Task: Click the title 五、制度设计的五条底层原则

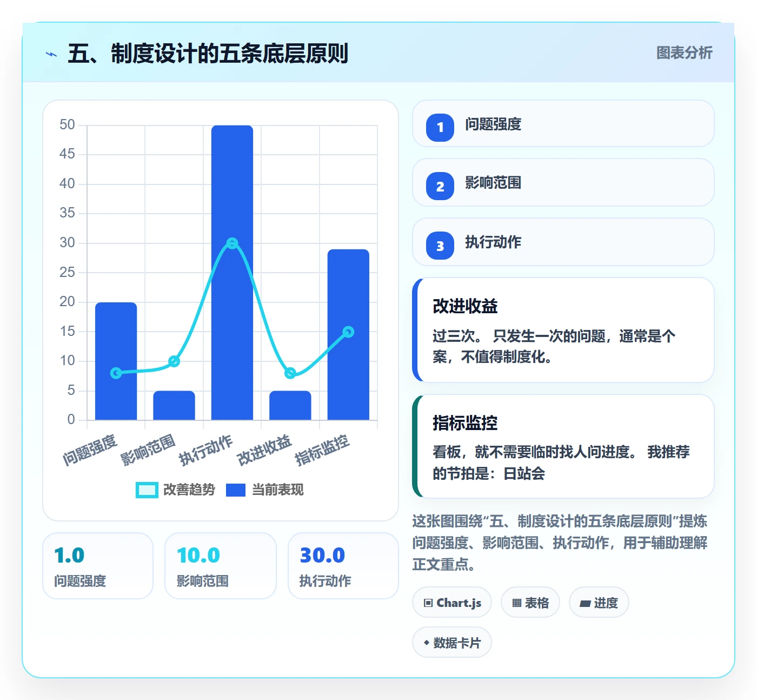Action: click(x=208, y=54)
